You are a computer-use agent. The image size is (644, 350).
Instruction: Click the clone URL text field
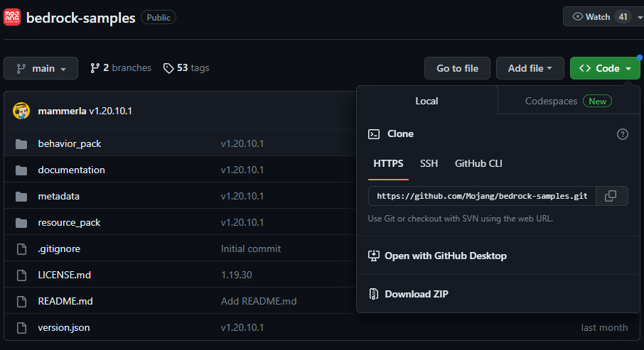coord(482,196)
